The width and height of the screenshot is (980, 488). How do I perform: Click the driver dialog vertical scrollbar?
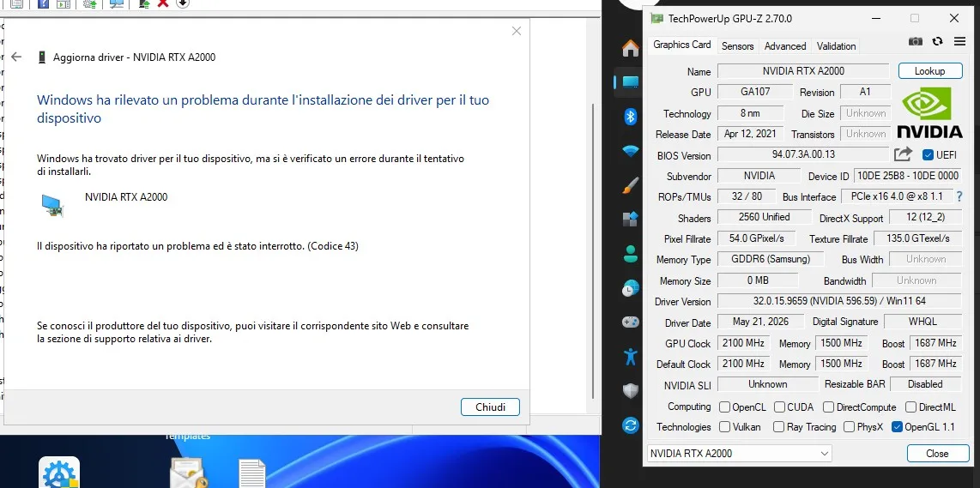click(594, 250)
